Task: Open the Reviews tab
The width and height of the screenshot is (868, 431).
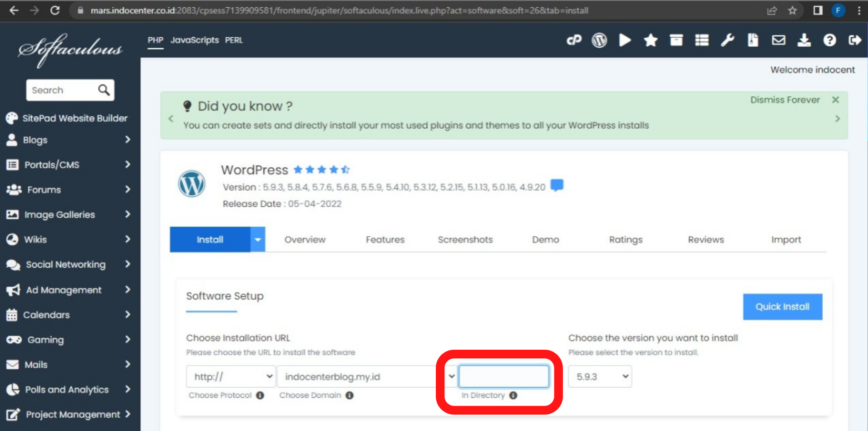Action: (706, 240)
